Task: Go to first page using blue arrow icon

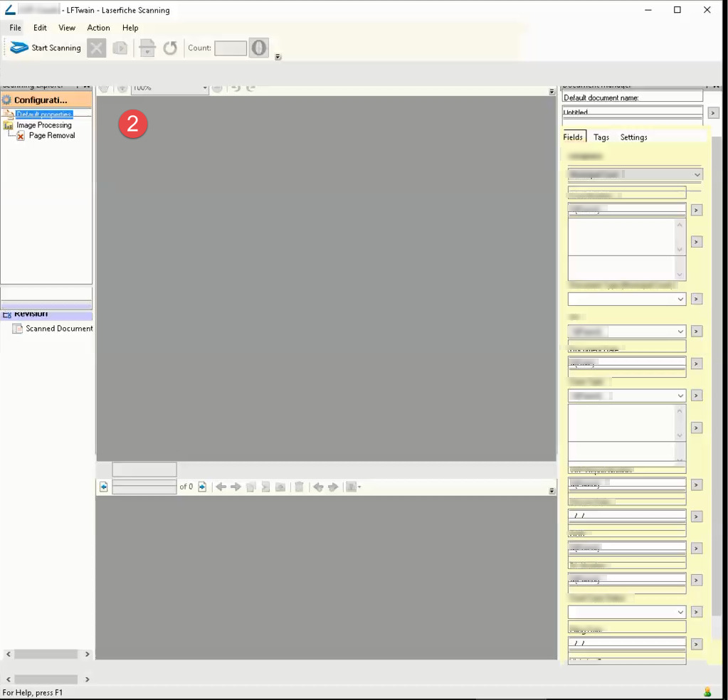Action: [x=104, y=487]
